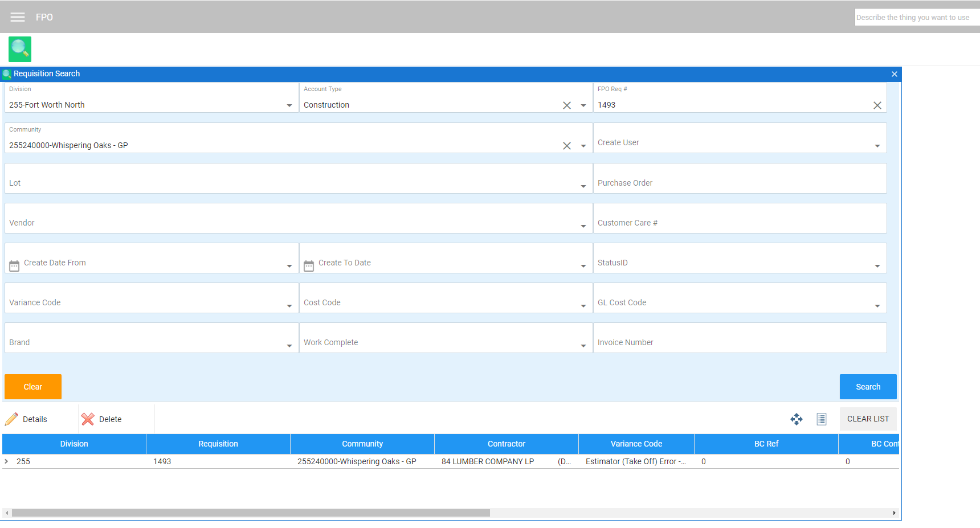Expand the row for division 255
The height and width of the screenshot is (528, 980).
(6, 461)
